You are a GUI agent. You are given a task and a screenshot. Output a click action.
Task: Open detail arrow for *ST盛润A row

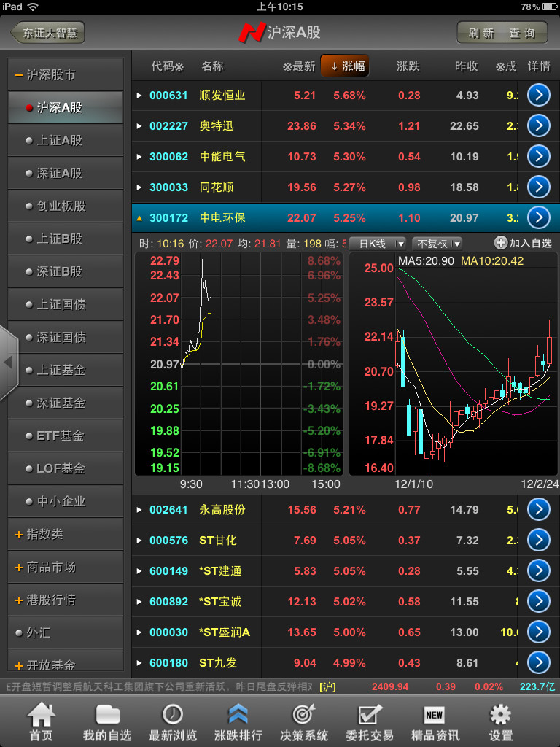(x=539, y=632)
